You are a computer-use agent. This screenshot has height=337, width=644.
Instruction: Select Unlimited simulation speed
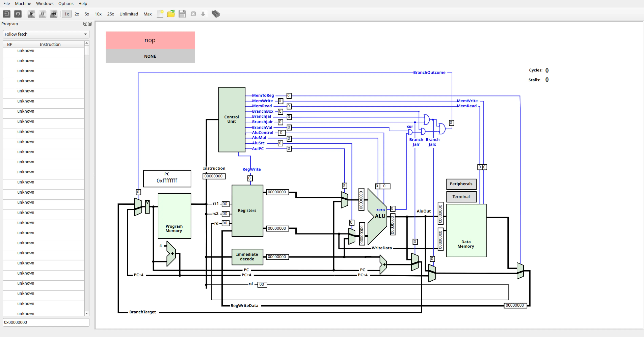click(129, 14)
